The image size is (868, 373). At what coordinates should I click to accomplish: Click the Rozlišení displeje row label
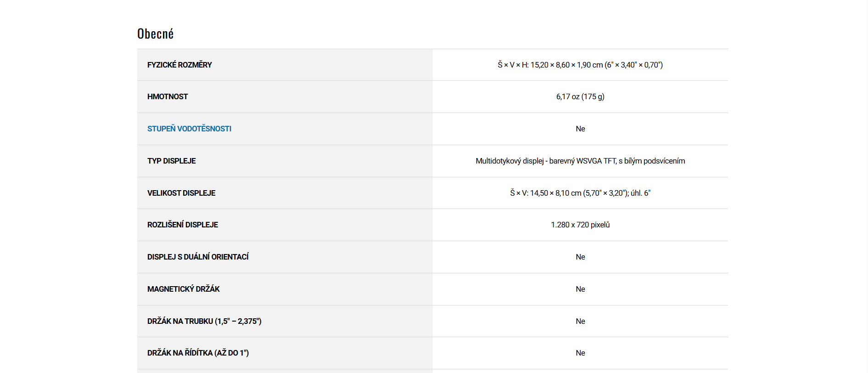[183, 225]
